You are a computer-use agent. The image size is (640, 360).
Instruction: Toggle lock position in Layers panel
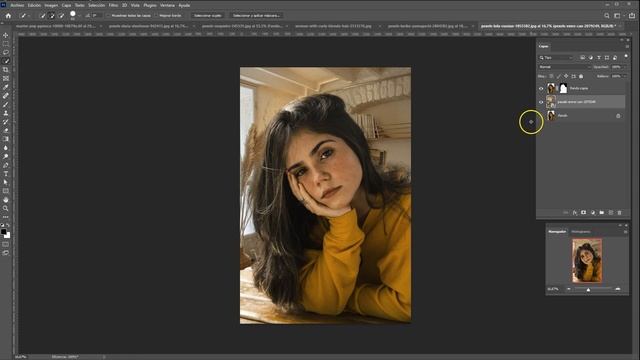(566, 76)
